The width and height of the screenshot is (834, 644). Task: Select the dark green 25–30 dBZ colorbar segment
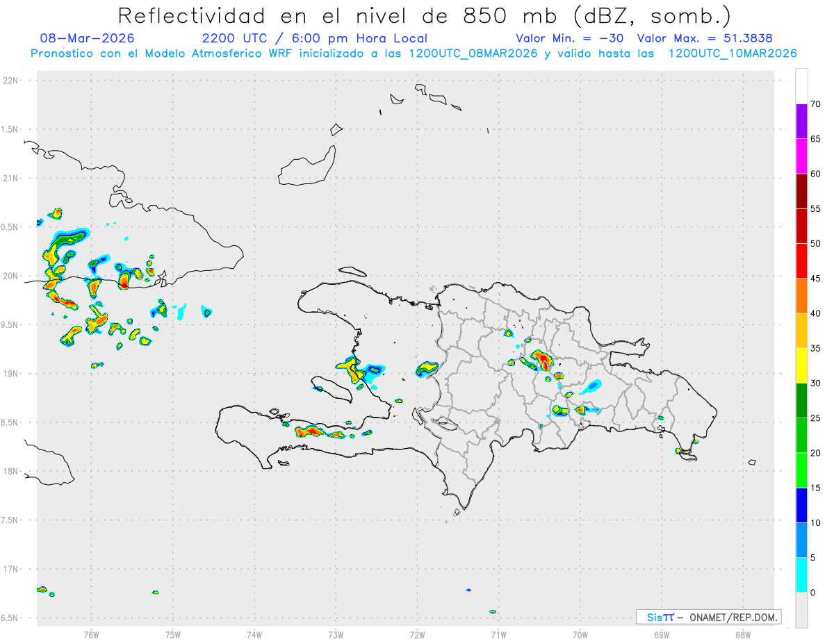click(x=801, y=401)
